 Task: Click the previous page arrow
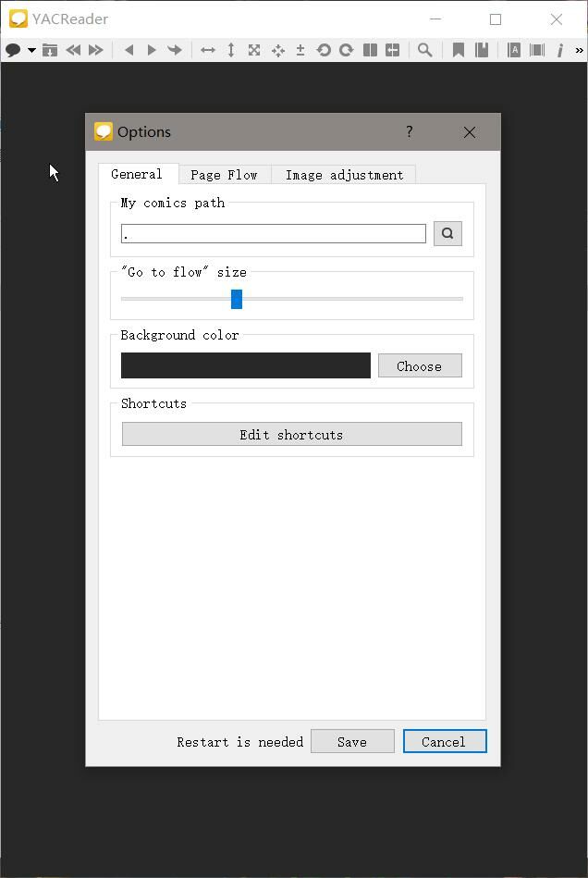coord(129,50)
